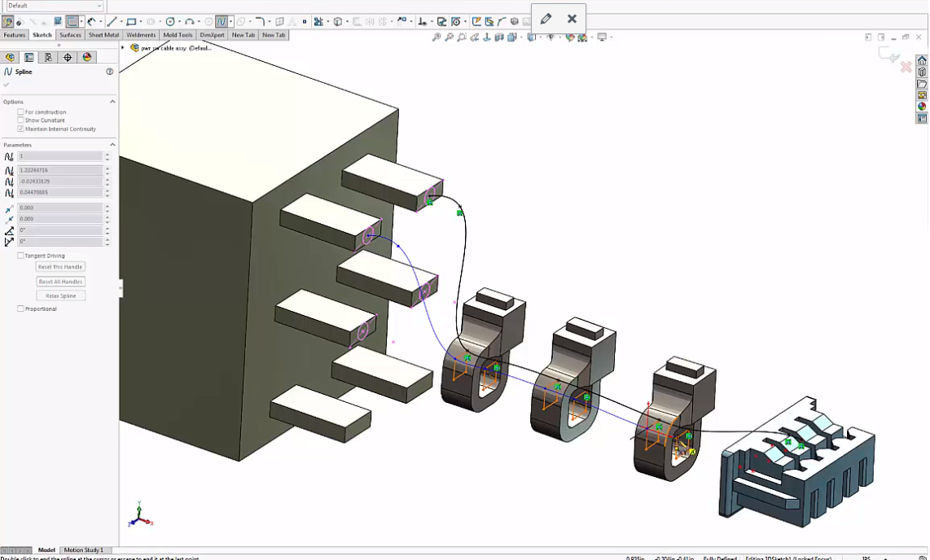930x560 pixels.
Task: Collapse the Parameters section
Action: (112, 144)
